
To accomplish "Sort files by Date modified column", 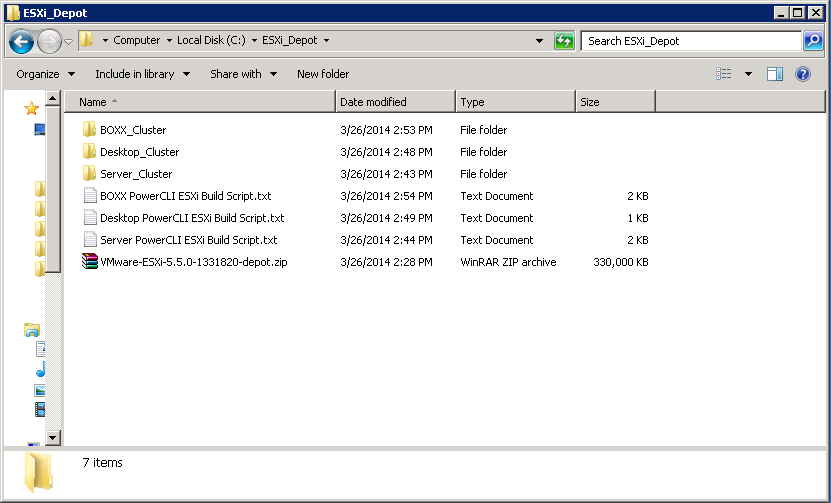I will [x=373, y=102].
